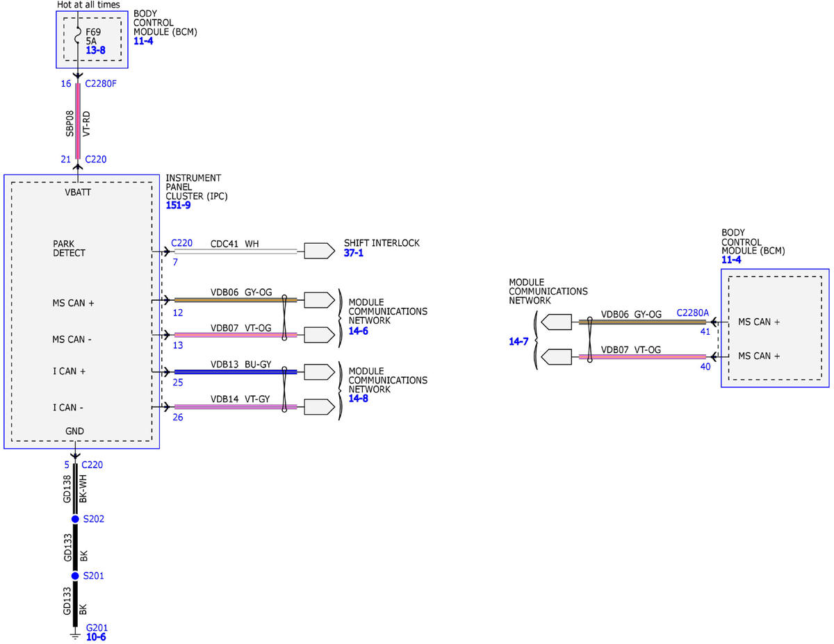Open the 37-1 Shift Interlock page link
Viewport: 834px width, 644px height.
pyautogui.click(x=354, y=253)
